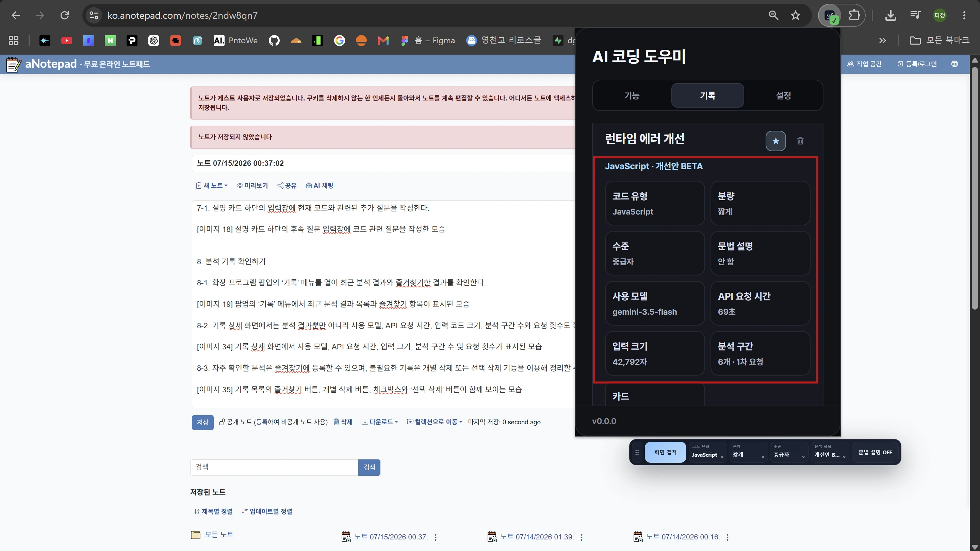
Task: Open the 분석 항목 개선안 dropdown
Action: coord(830,452)
